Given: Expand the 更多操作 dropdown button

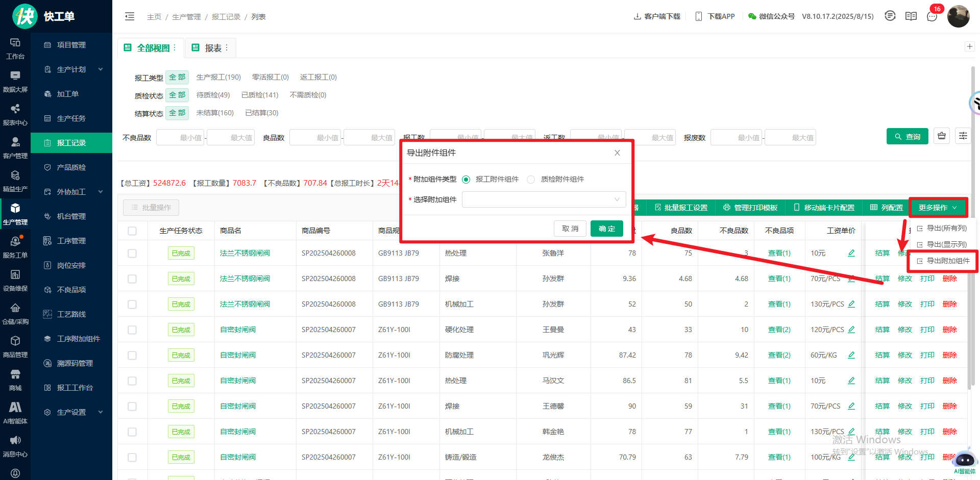Looking at the screenshot, I should tap(938, 208).
